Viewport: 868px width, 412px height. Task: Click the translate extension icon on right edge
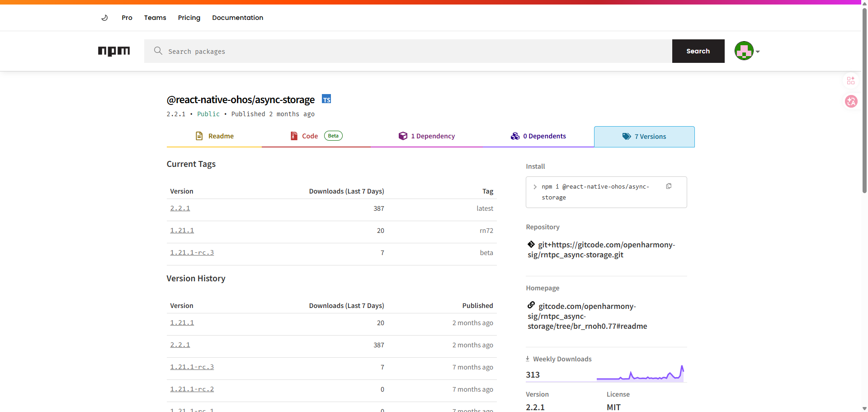click(851, 101)
